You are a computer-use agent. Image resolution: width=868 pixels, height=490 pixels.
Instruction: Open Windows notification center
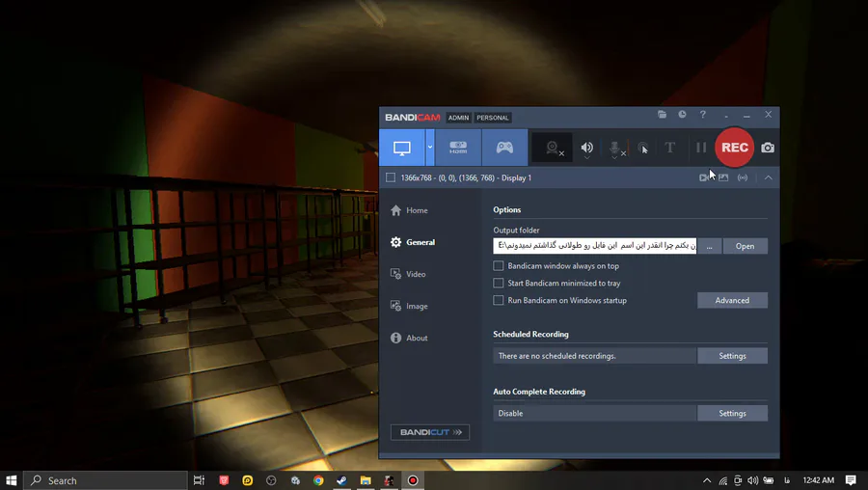pos(851,480)
